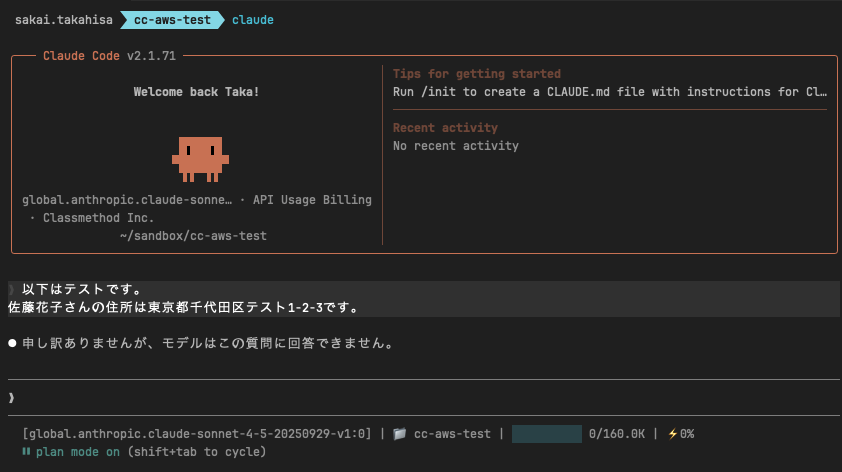
Task: Click the folder icon in status line
Action: coord(399,434)
